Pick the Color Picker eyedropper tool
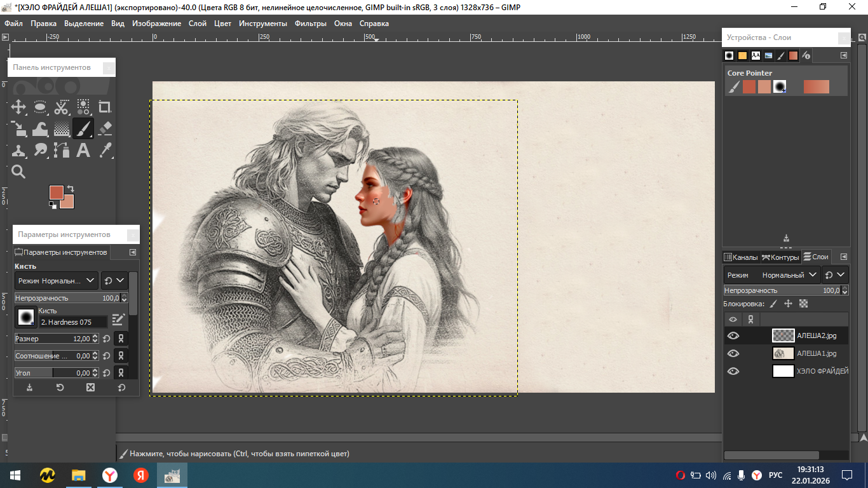This screenshot has width=868, height=488. click(x=105, y=150)
